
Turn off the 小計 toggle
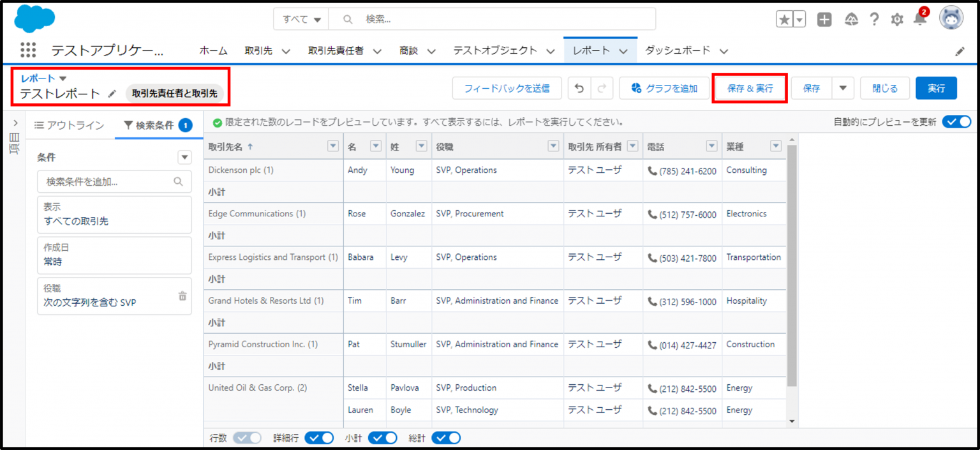[x=382, y=438]
